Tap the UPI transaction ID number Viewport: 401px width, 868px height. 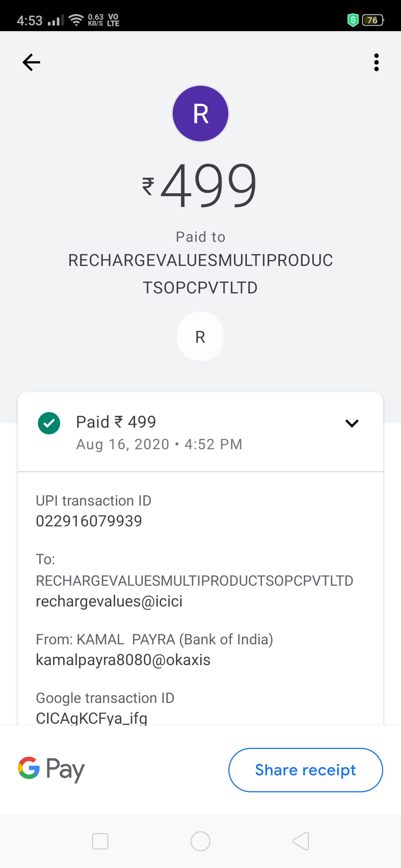[89, 521]
